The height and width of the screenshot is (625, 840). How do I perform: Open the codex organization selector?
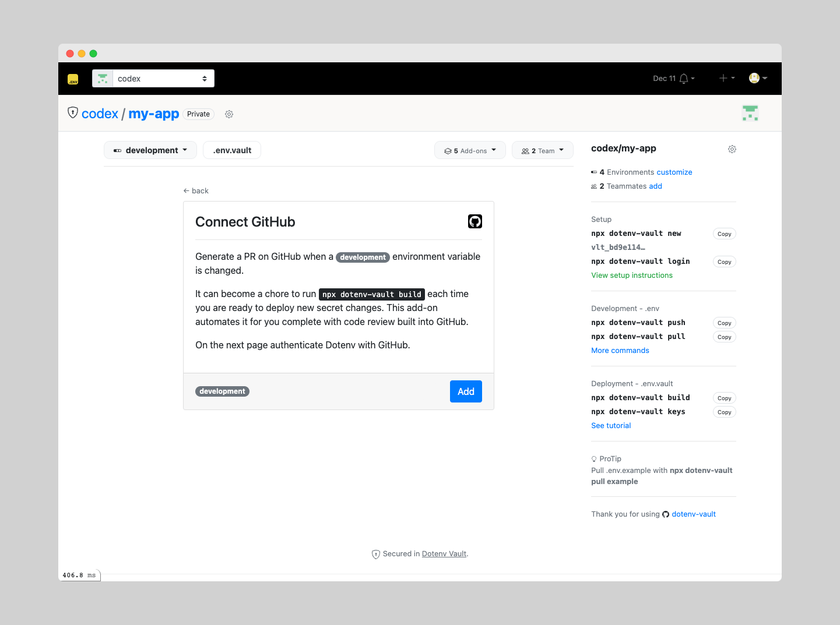pyautogui.click(x=153, y=79)
